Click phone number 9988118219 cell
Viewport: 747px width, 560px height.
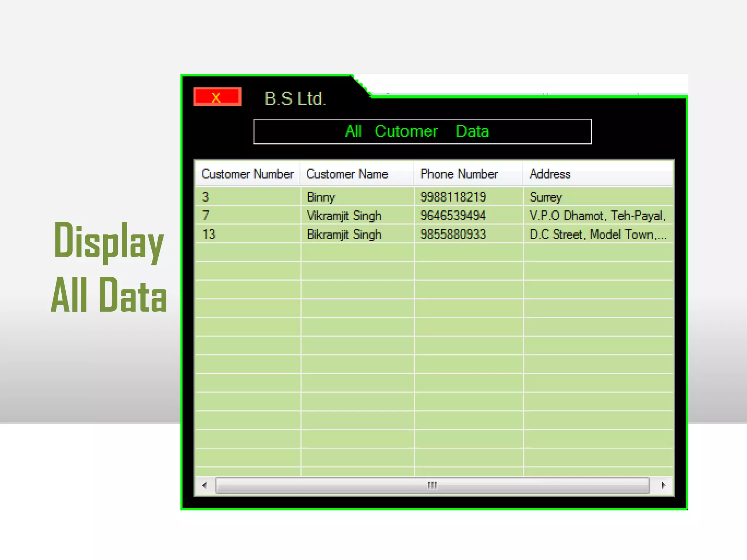click(453, 197)
